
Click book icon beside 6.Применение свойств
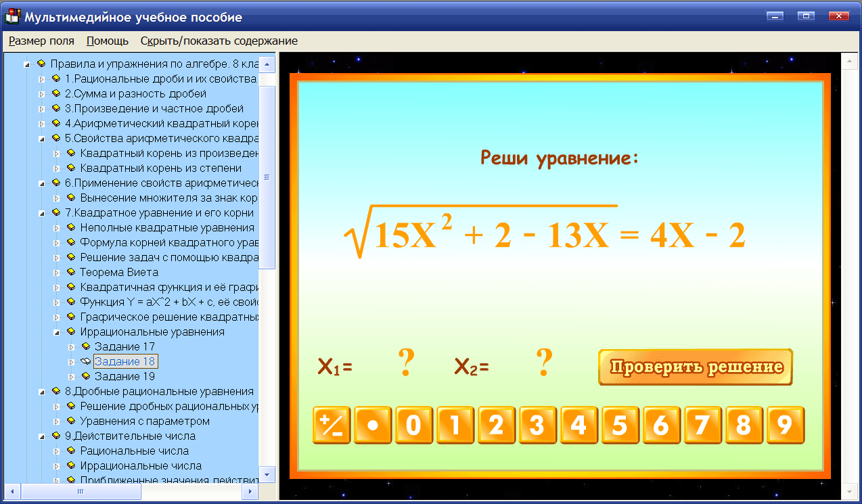click(x=56, y=183)
